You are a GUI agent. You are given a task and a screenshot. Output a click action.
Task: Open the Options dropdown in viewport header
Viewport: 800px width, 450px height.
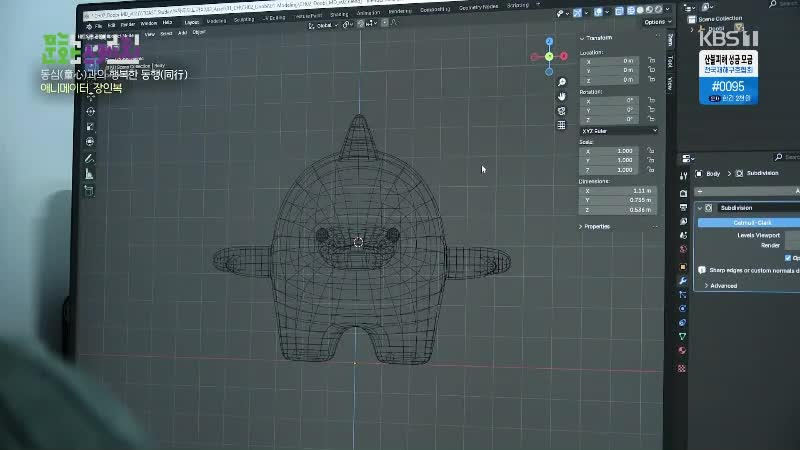[658, 22]
